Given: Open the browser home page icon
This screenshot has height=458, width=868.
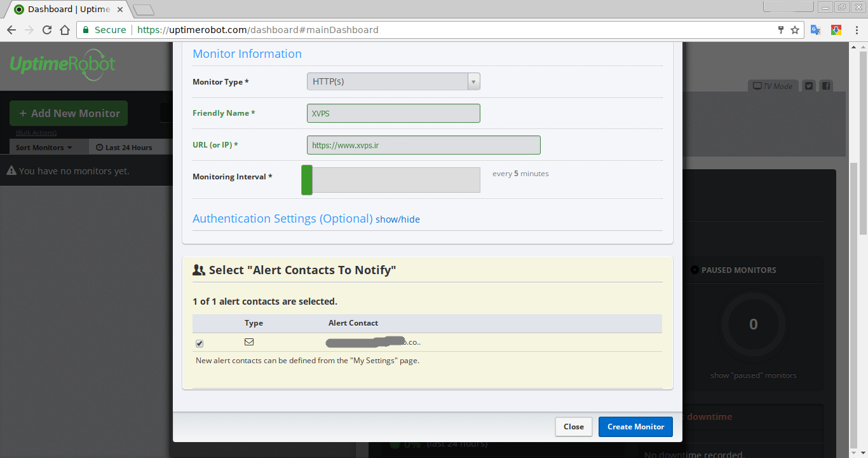Looking at the screenshot, I should (65, 30).
